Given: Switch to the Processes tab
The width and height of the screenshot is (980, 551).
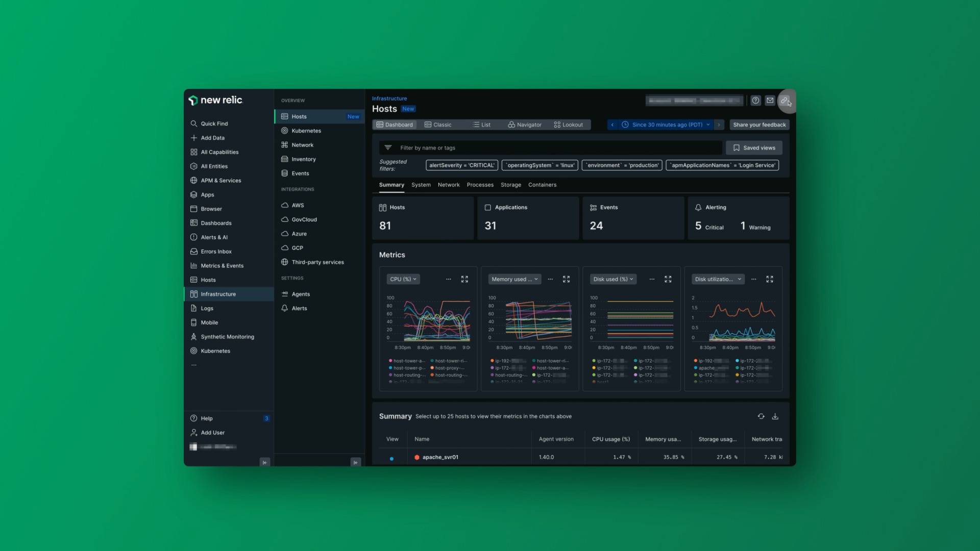Looking at the screenshot, I should 480,185.
